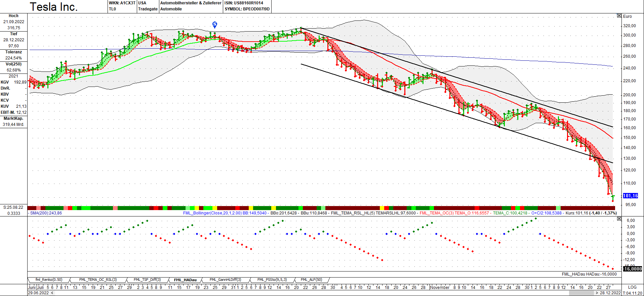Click the left arrow beside 29.06.2022
644x296 pixels.
coord(52,293)
